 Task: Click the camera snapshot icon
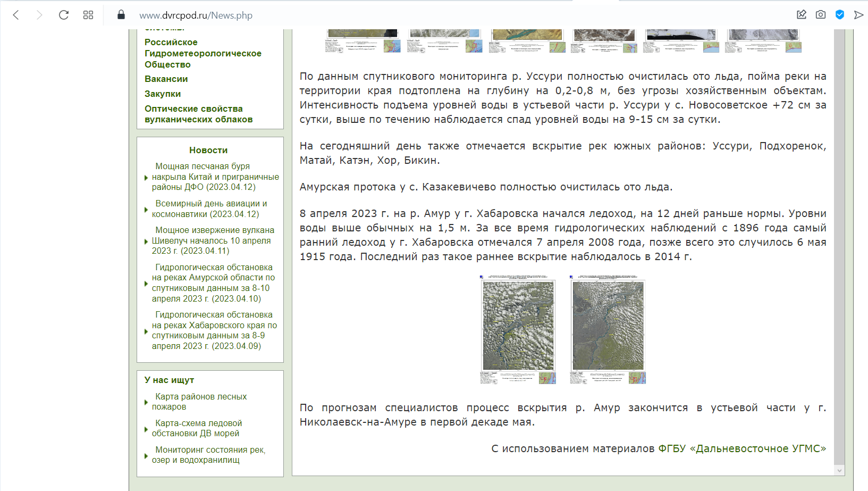pyautogui.click(x=821, y=15)
